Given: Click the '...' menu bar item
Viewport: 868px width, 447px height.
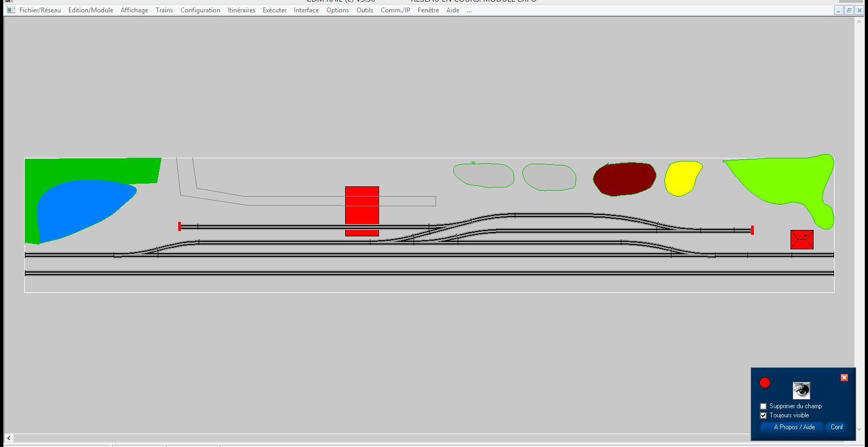Looking at the screenshot, I should 470,10.
